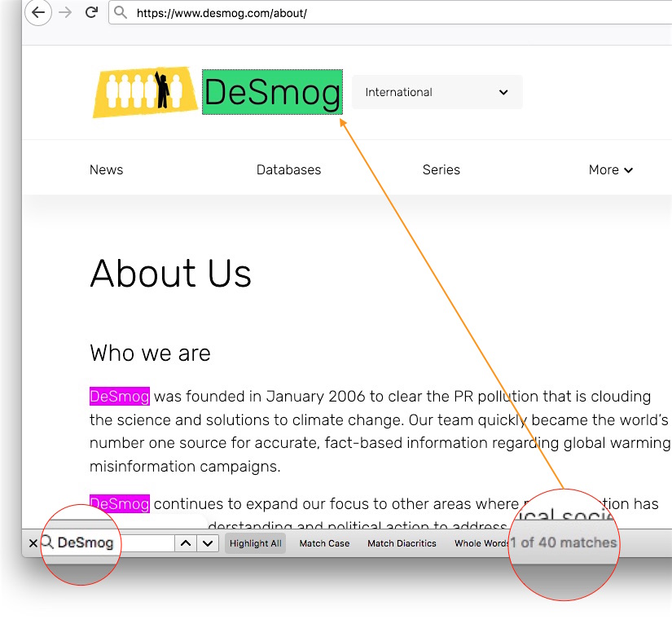672x619 pixels.
Task: Jump to the previous find match
Action: pyautogui.click(x=186, y=543)
